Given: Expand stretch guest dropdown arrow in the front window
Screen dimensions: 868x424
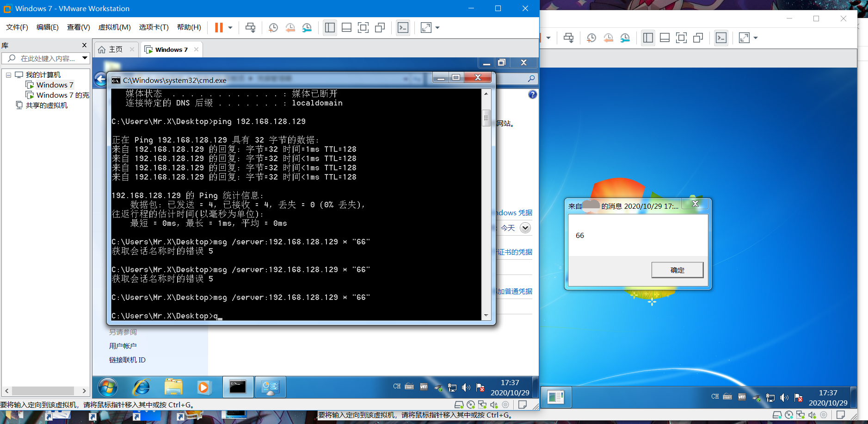Looking at the screenshot, I should (x=437, y=28).
